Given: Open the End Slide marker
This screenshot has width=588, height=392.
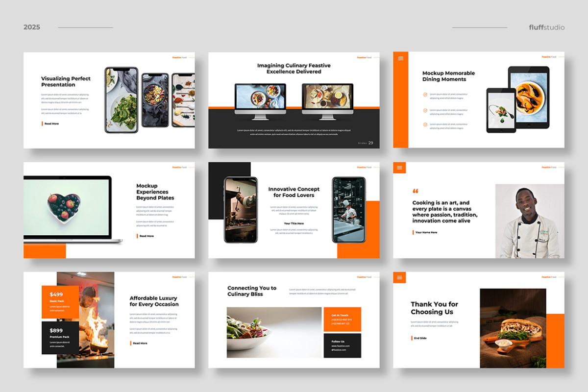Looking at the screenshot, I should click(x=420, y=338).
